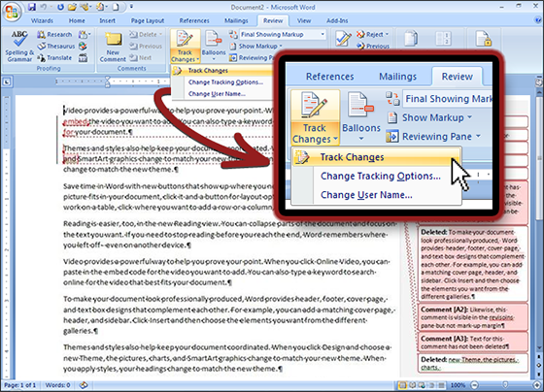Click the Zoom Out minus button
The height and width of the screenshot is (392, 544).
pyautogui.click(x=475, y=385)
